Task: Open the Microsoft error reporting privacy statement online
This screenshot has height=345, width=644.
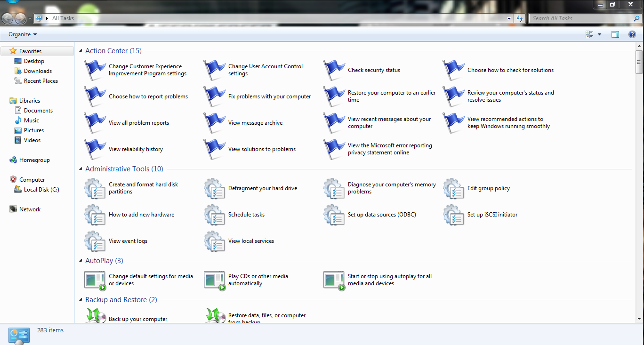Action: pos(390,149)
